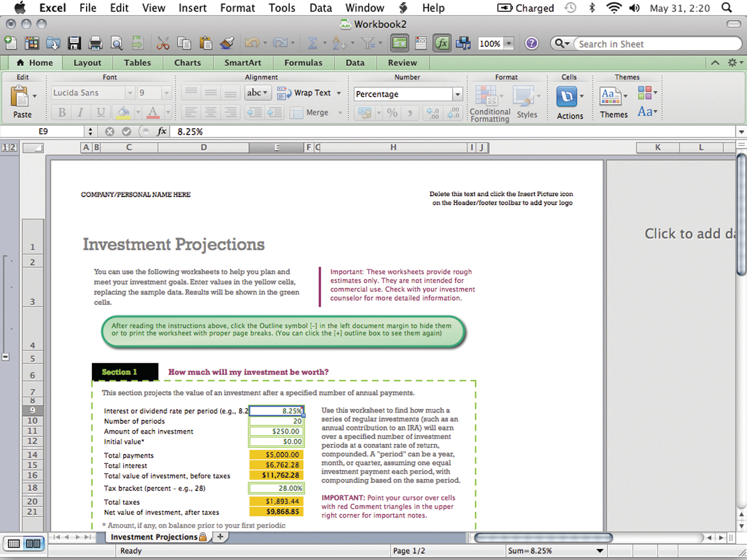
Task: Copy selection using toolbar copy icon
Action: point(184,43)
